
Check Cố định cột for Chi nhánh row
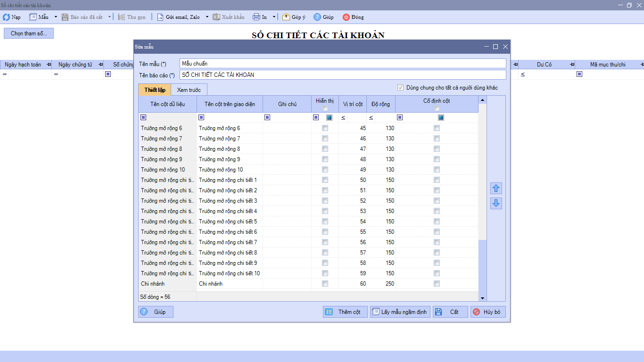pos(437,284)
